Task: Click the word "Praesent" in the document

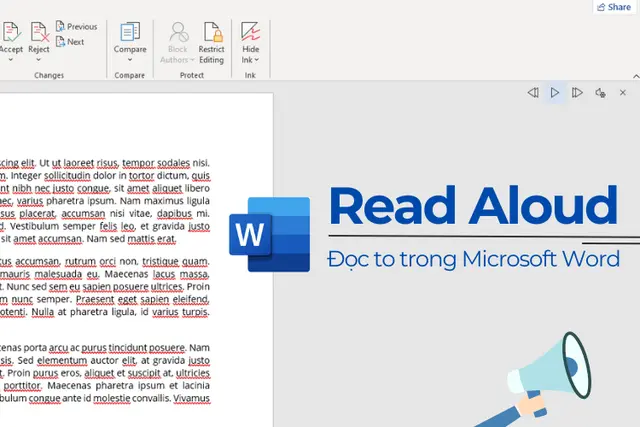Action: 95,299
